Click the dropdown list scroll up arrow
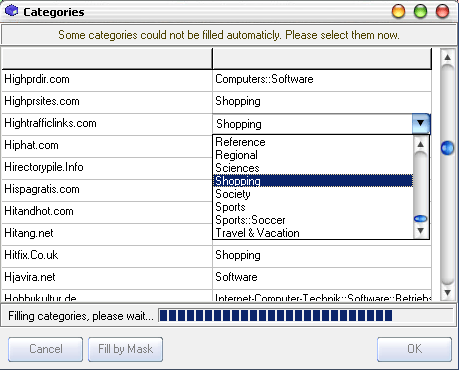This screenshot has width=459, height=370. pyautogui.click(x=421, y=144)
